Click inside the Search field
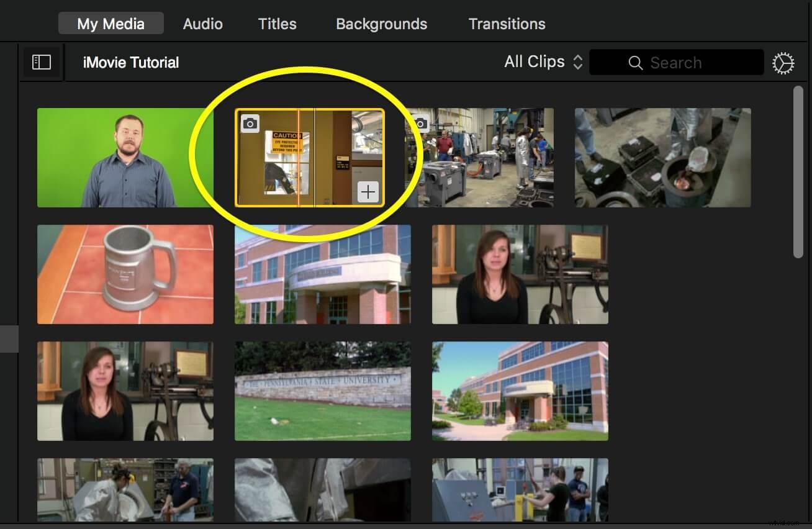The width and height of the screenshot is (812, 529). [683, 62]
